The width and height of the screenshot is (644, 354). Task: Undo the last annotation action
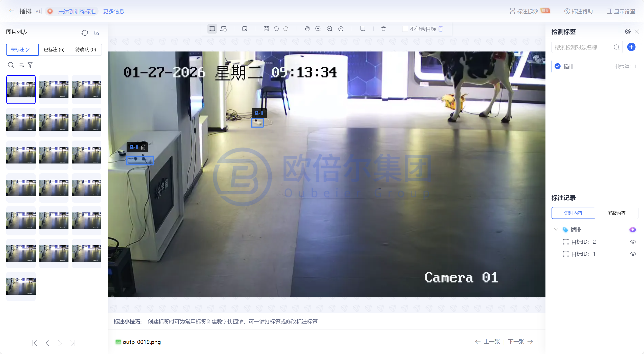(276, 29)
